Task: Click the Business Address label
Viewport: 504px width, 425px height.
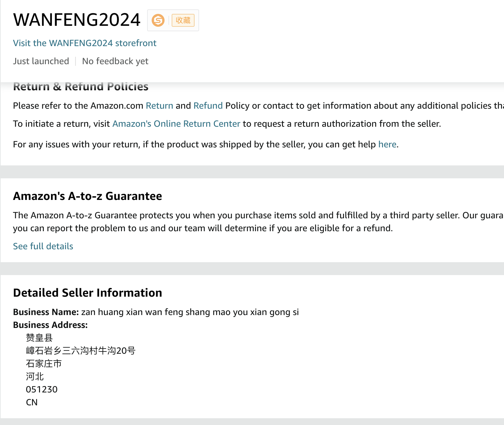Action: [50, 325]
